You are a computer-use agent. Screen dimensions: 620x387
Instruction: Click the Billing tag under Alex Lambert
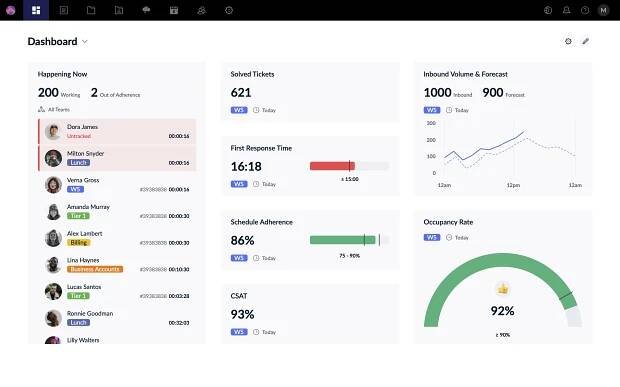[x=78, y=242]
